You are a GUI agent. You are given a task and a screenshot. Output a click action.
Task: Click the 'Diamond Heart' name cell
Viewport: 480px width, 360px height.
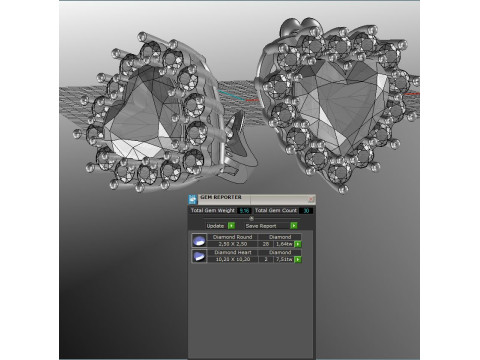click(233, 252)
